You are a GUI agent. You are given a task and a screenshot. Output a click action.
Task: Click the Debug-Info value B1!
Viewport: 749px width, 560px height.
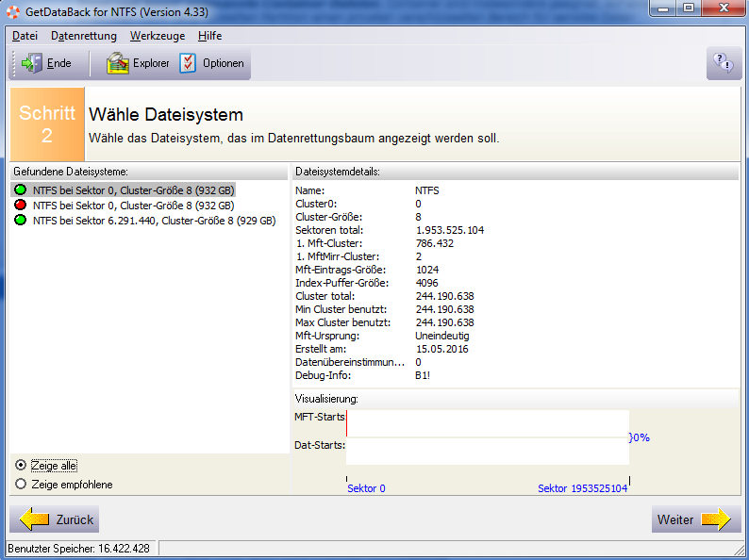423,375
